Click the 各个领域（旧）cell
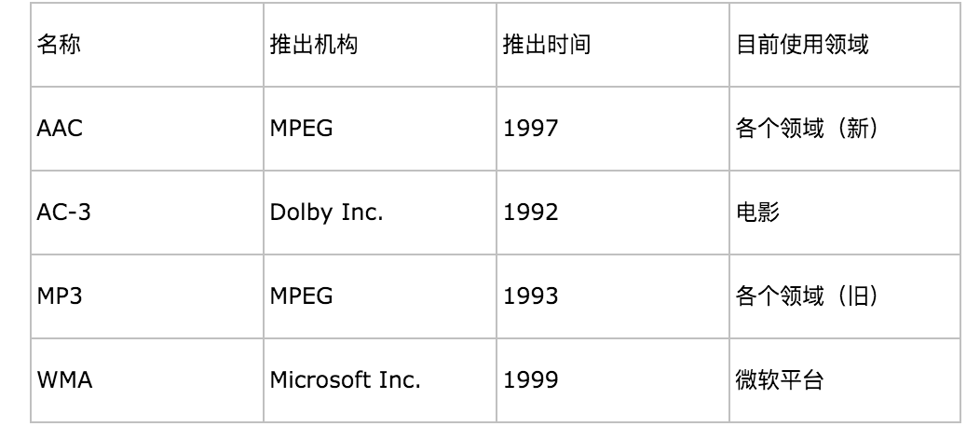980x440 pixels. (807, 296)
